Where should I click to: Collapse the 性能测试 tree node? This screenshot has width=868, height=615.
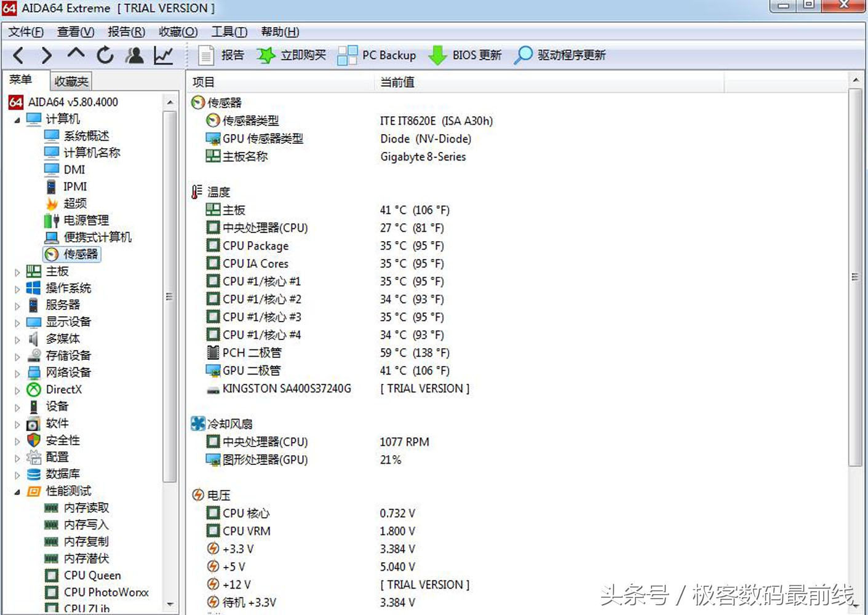tap(17, 492)
